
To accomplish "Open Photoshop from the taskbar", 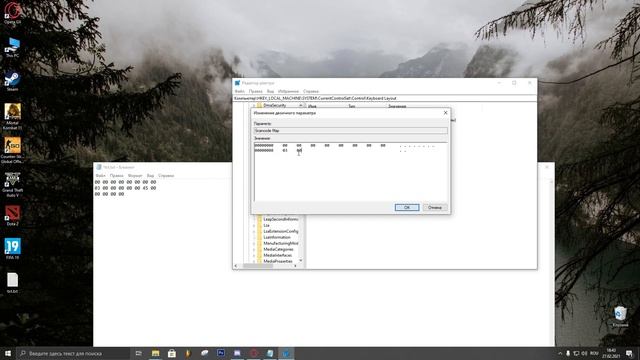I will (x=221, y=353).
